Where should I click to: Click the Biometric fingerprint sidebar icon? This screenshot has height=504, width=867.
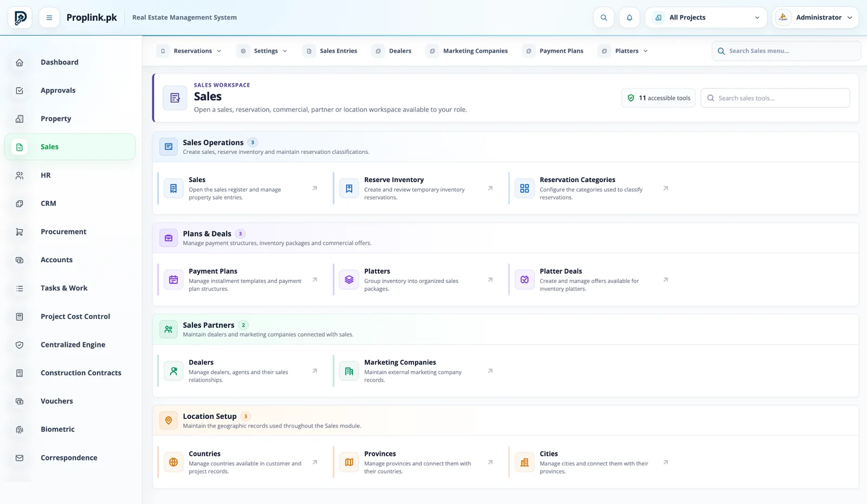click(x=20, y=430)
